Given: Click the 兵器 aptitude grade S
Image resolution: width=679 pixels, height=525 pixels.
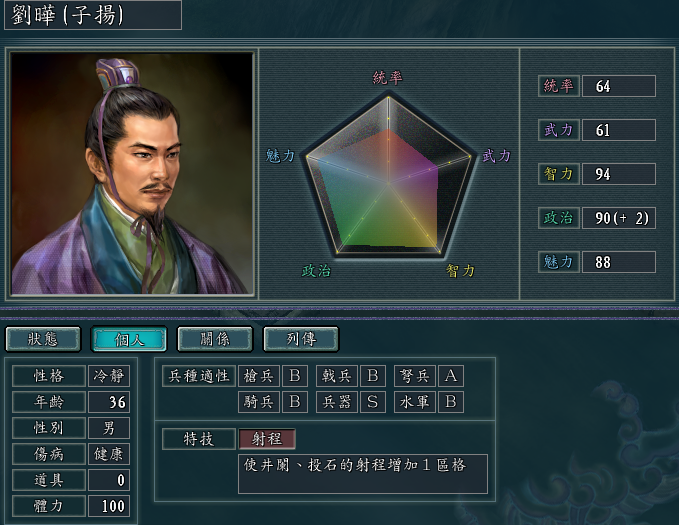Looking at the screenshot, I should (373, 402).
